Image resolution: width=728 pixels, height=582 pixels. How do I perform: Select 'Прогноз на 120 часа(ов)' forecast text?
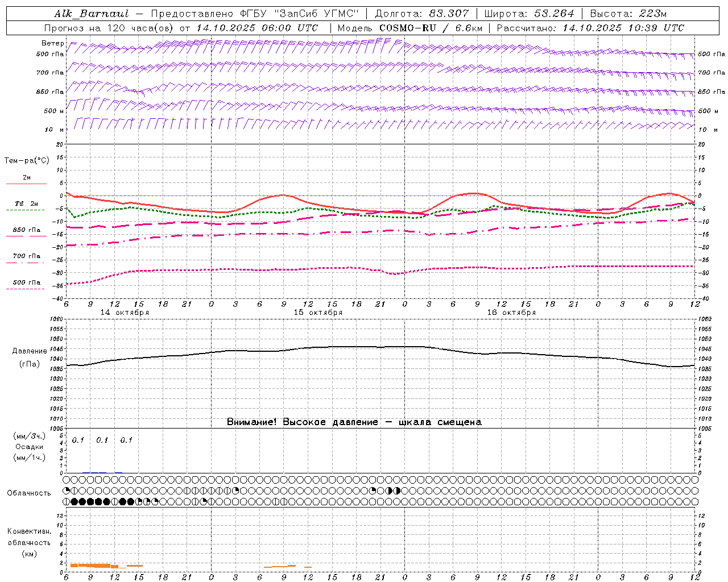point(109,28)
